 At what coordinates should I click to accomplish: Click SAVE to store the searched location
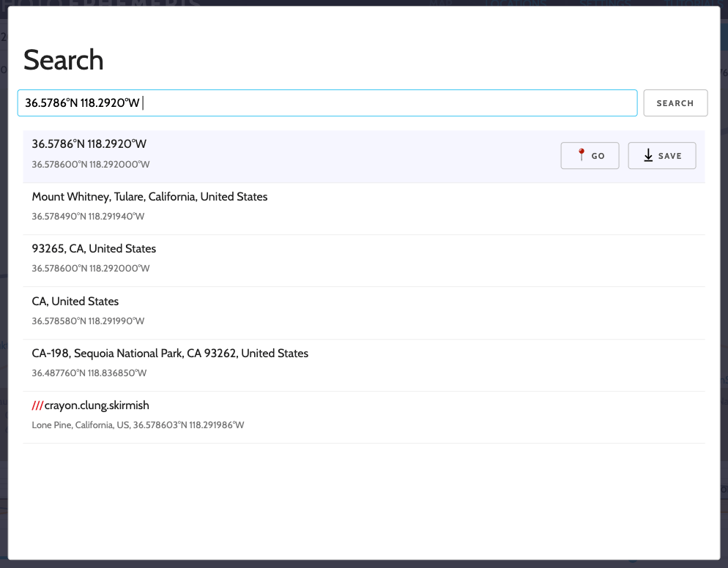coord(661,155)
